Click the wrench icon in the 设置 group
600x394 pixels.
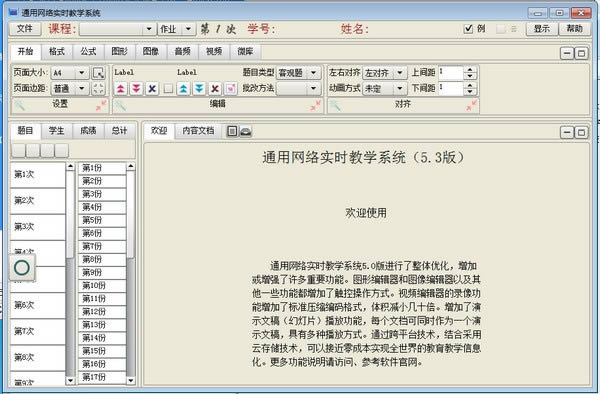click(x=20, y=105)
